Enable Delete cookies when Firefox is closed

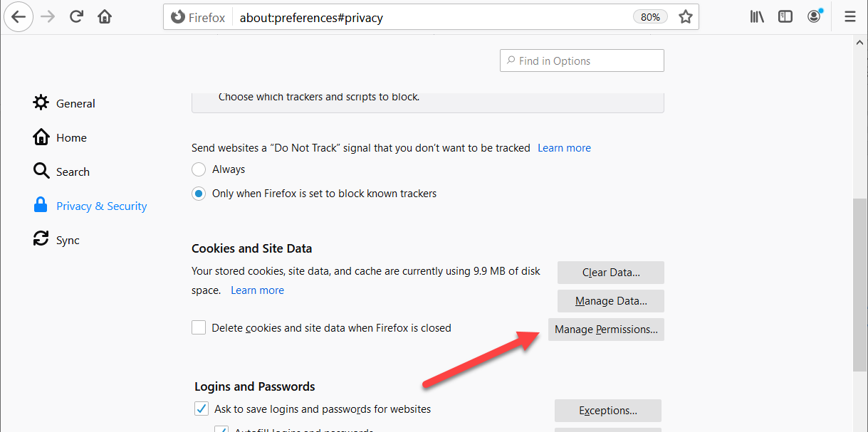(x=199, y=328)
